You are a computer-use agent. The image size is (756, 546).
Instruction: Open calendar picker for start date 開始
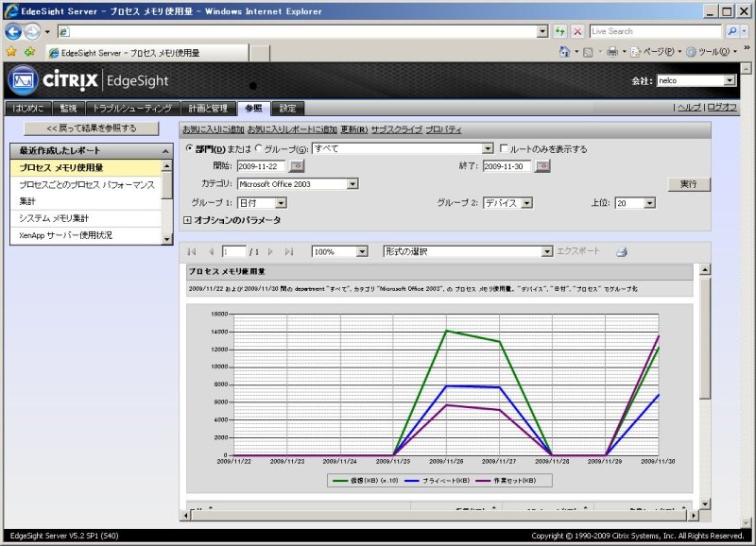tap(297, 166)
